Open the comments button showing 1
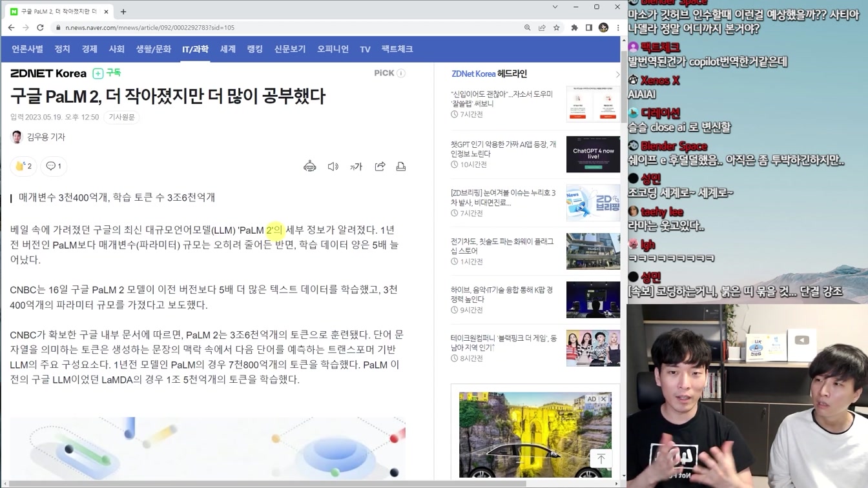868x488 pixels. coord(54,166)
